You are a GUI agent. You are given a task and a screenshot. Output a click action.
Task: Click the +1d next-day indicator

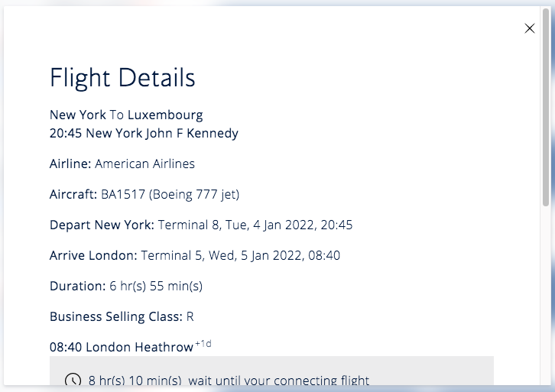point(203,344)
